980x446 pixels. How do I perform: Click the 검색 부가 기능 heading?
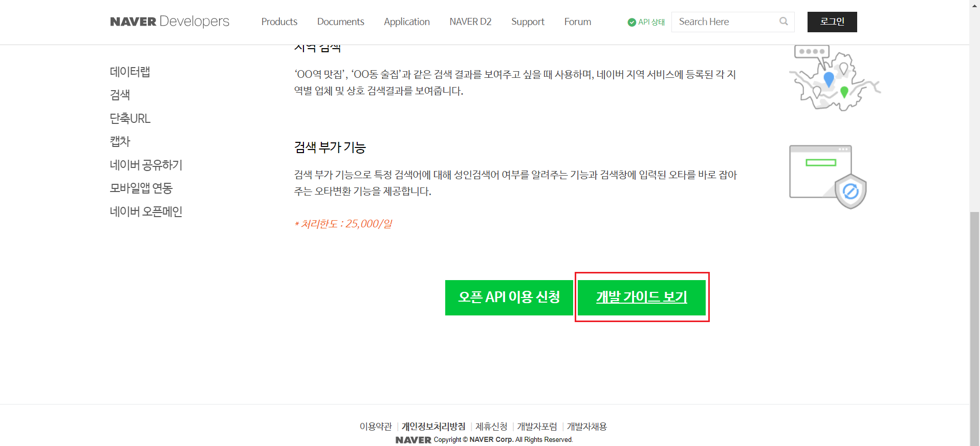[330, 147]
